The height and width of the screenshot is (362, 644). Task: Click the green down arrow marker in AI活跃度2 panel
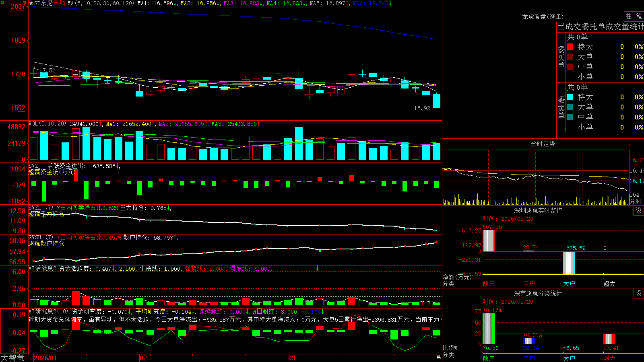[317, 268]
